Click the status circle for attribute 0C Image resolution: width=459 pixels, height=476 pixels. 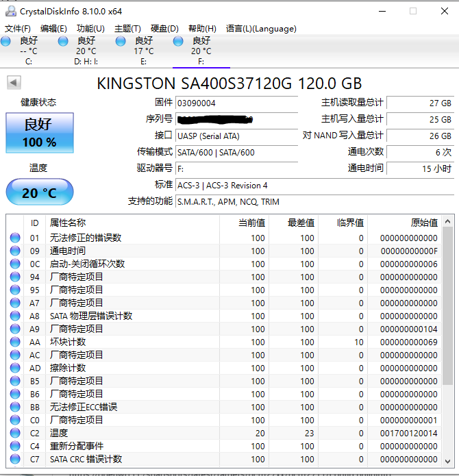pos(15,264)
